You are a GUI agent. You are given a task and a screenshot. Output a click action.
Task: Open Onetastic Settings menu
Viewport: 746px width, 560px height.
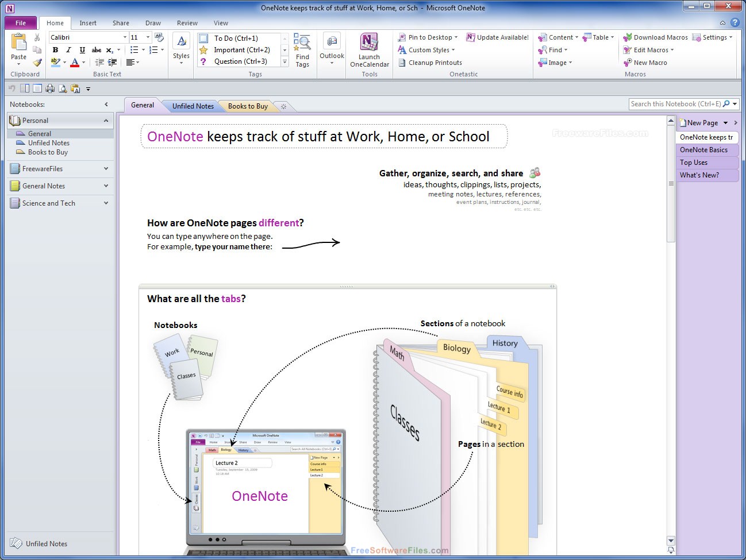click(x=713, y=37)
